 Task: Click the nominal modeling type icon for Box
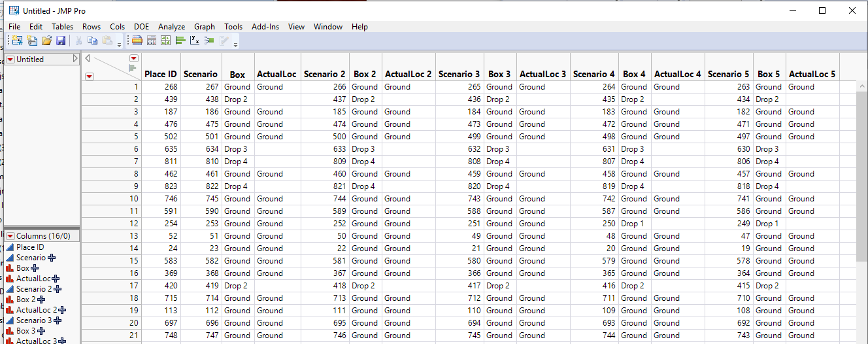pyautogui.click(x=10, y=268)
